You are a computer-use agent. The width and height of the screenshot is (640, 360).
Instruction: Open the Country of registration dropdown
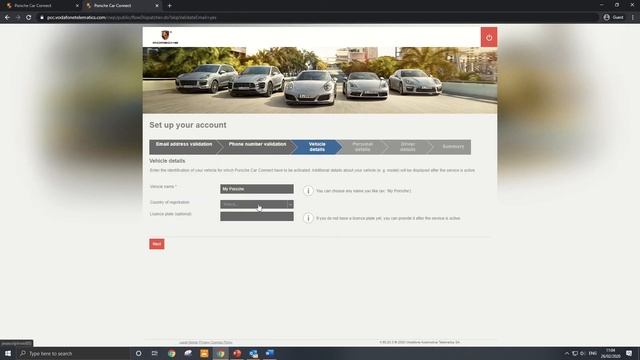pyautogui.click(x=257, y=204)
